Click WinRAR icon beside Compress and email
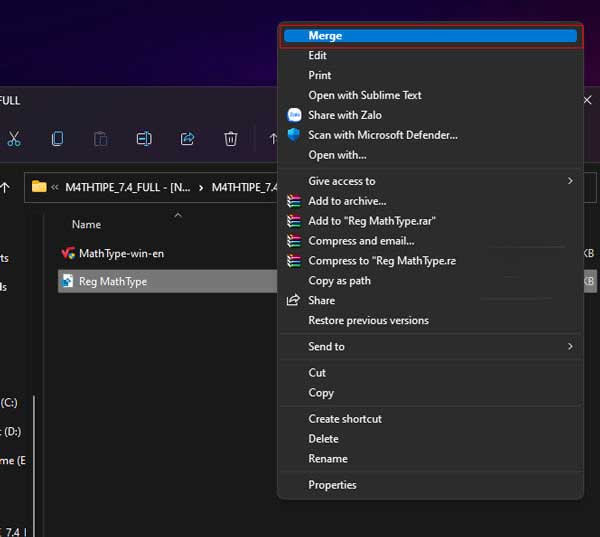The image size is (600, 537). (x=294, y=241)
